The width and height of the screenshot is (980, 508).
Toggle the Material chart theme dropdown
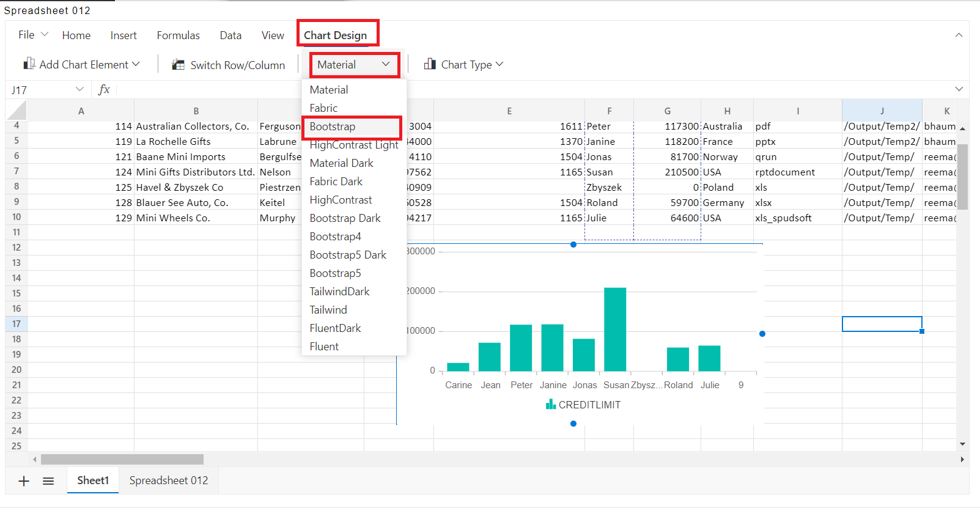pyautogui.click(x=354, y=65)
